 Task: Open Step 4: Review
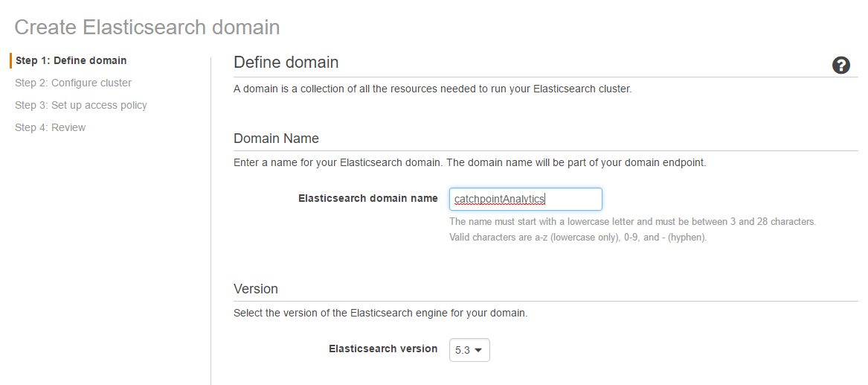(x=51, y=127)
